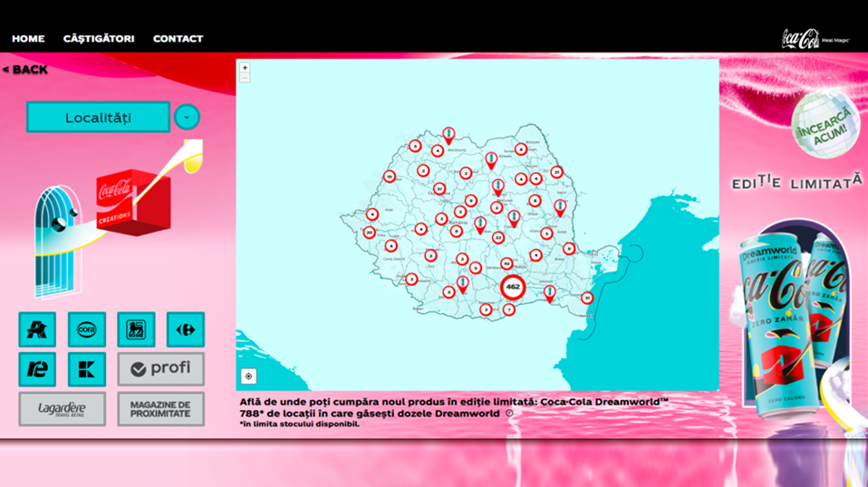Open the cluster 3 near Mehedinți label

click(x=411, y=279)
